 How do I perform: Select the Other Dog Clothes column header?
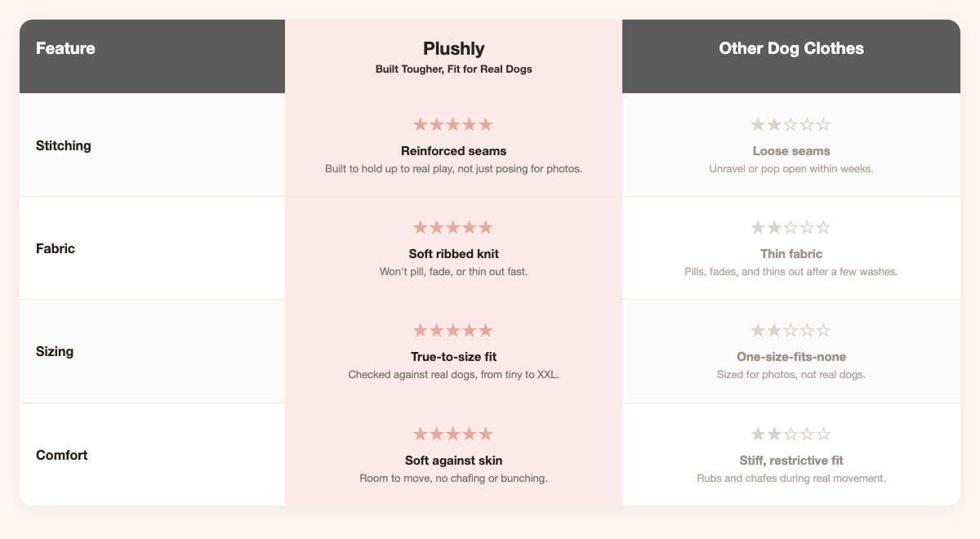point(791,48)
